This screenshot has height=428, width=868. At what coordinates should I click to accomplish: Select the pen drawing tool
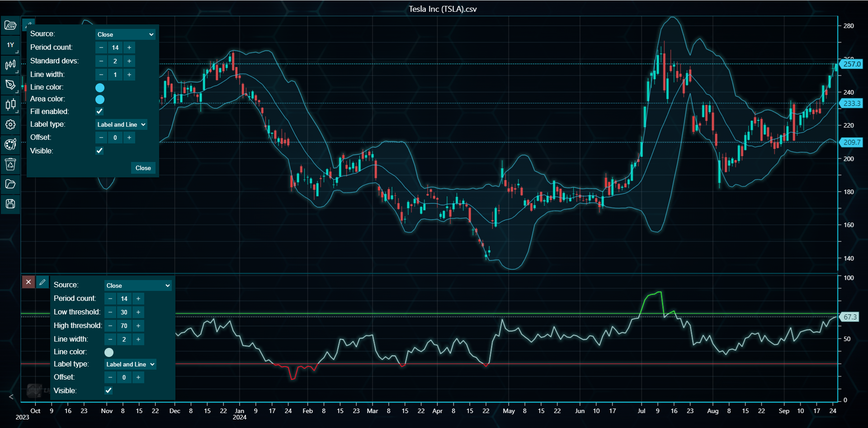pyautogui.click(x=10, y=85)
